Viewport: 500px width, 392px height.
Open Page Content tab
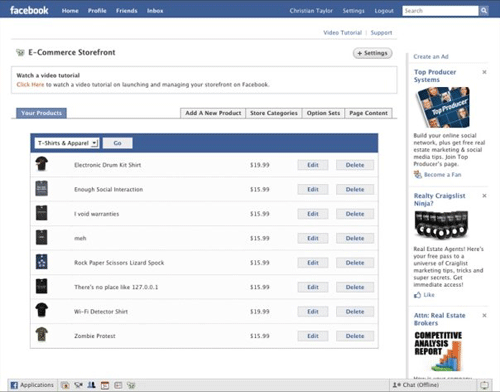pos(368,113)
